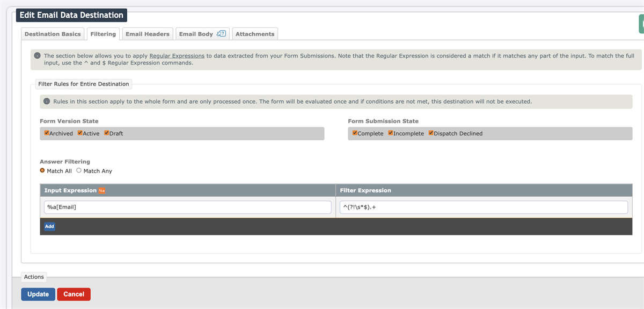Click the %a icon beside Input Expression

pyautogui.click(x=102, y=191)
